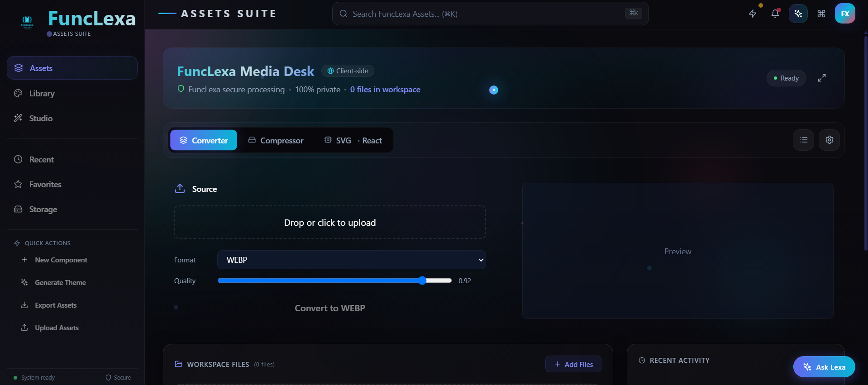Open Favorites in the sidebar
Viewport: 868px width, 385px height.
72,184
